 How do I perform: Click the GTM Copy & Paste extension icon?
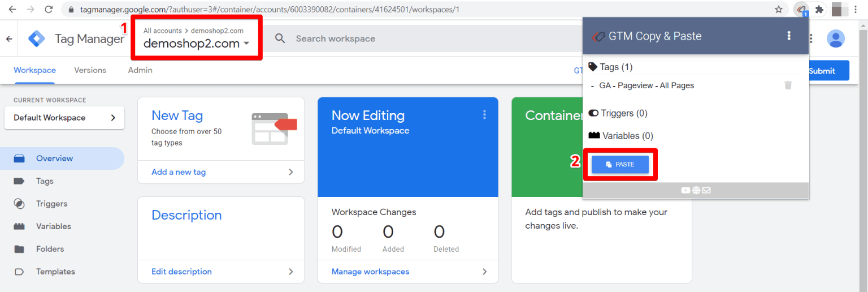coord(801,10)
